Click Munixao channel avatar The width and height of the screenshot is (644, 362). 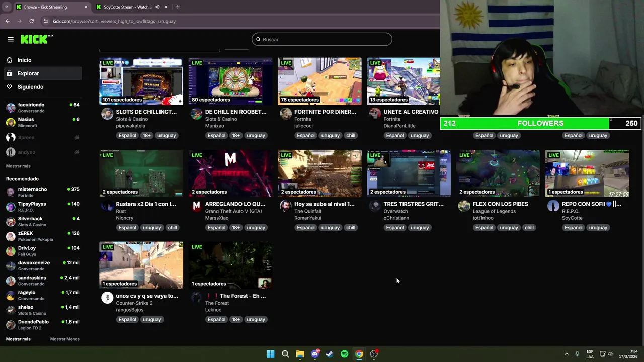coord(196,114)
